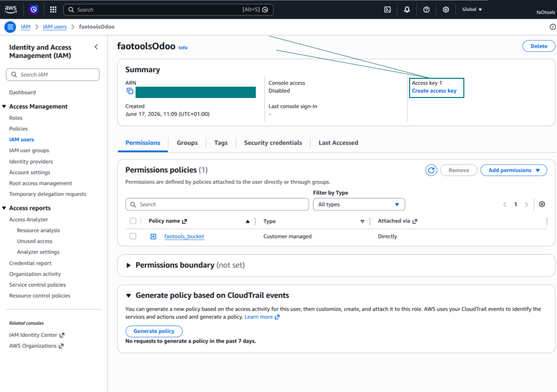
Task: Copy the ARN with the copy icon
Action: 130,91
